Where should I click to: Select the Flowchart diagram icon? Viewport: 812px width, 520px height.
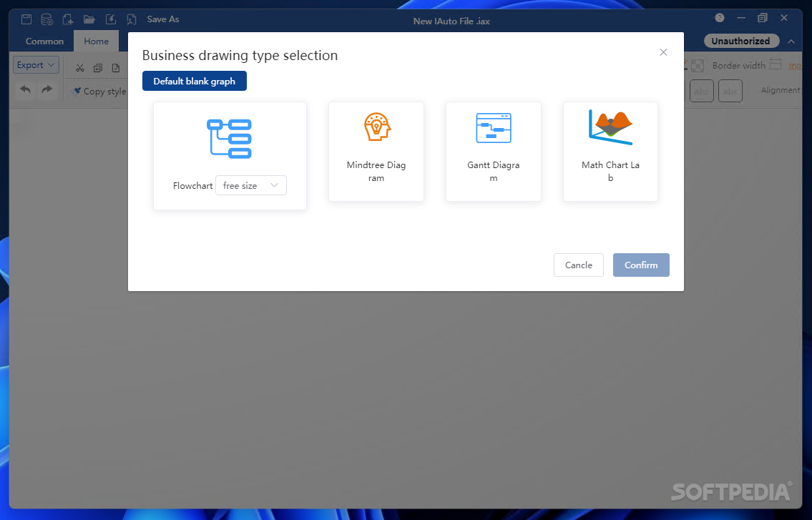coord(230,138)
